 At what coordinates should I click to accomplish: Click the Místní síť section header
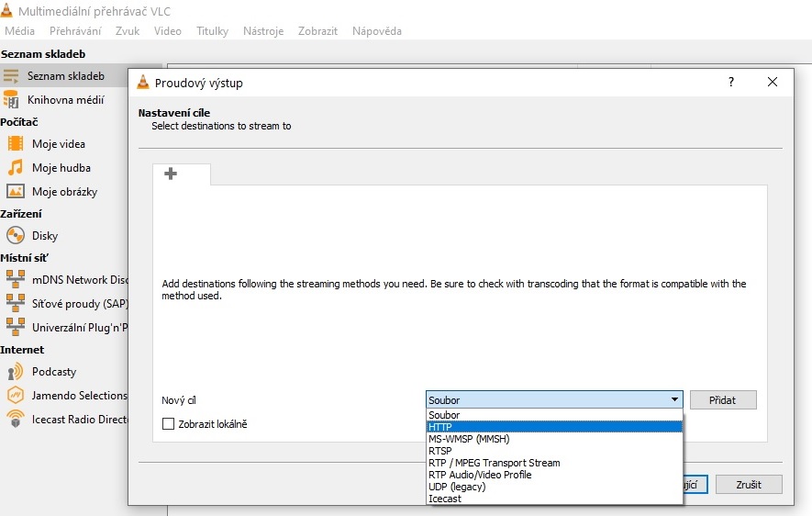pyautogui.click(x=25, y=257)
